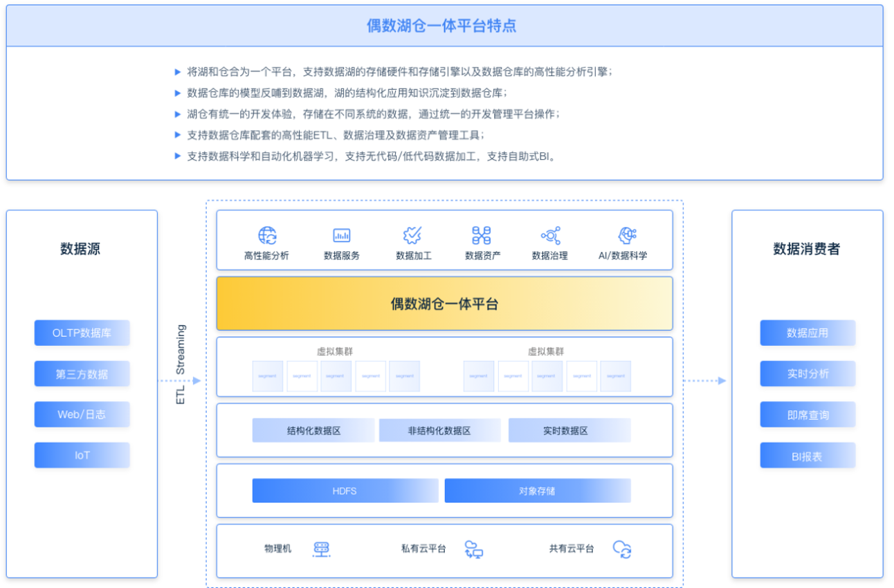
Task: Select the 实时分析 consumer box
Action: [808, 374]
